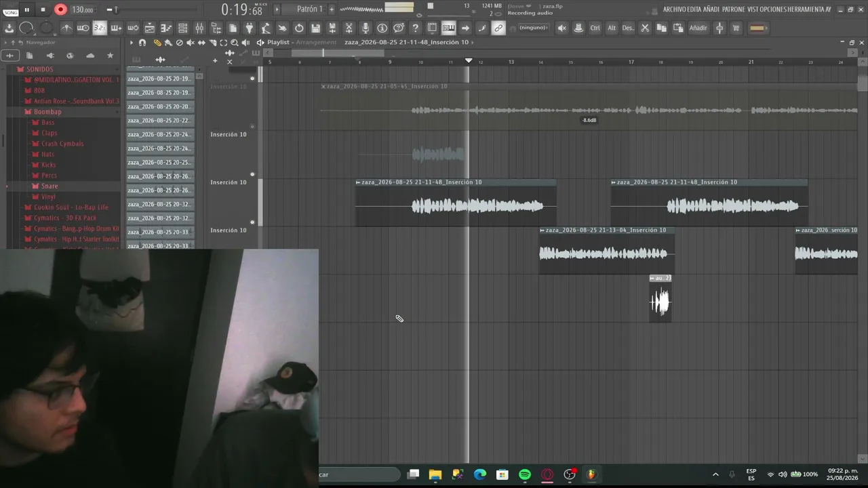Open the OPCIONES menu
This screenshot has width=868, height=488.
tap(773, 9)
